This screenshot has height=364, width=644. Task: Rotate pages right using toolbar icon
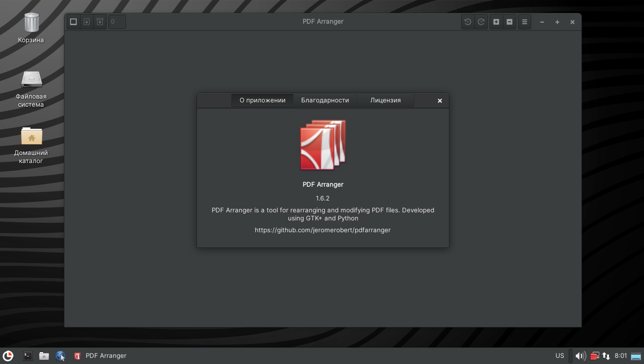click(481, 22)
